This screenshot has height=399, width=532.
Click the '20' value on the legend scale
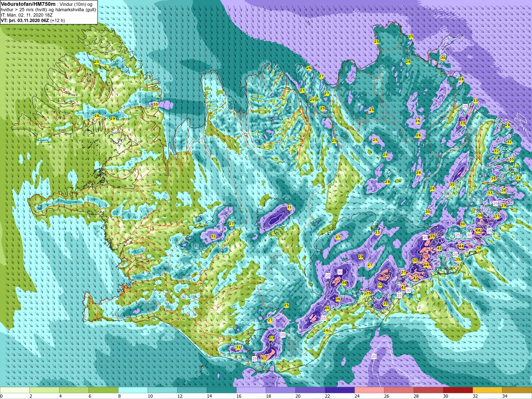coord(298,396)
